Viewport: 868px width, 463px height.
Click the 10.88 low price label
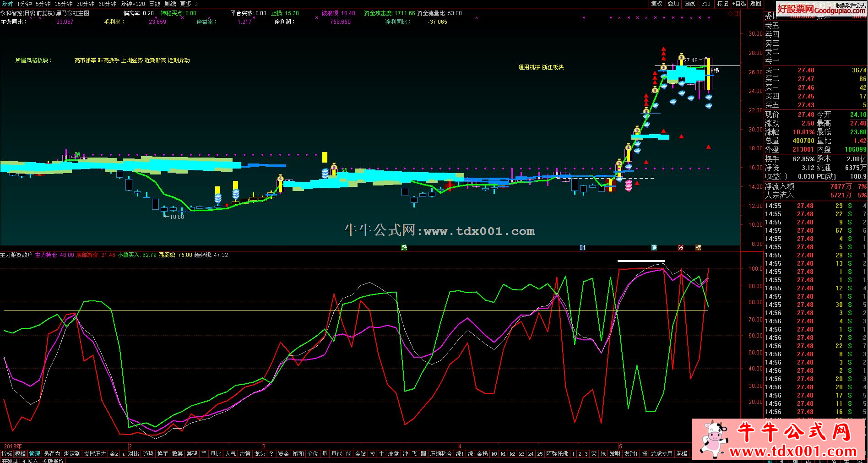click(177, 217)
